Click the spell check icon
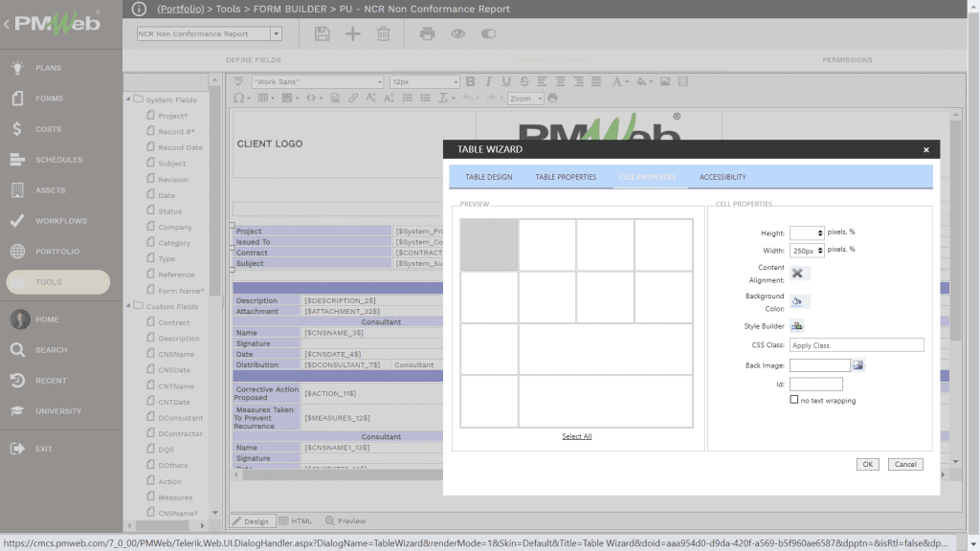This screenshot has width=980, height=551. (238, 81)
